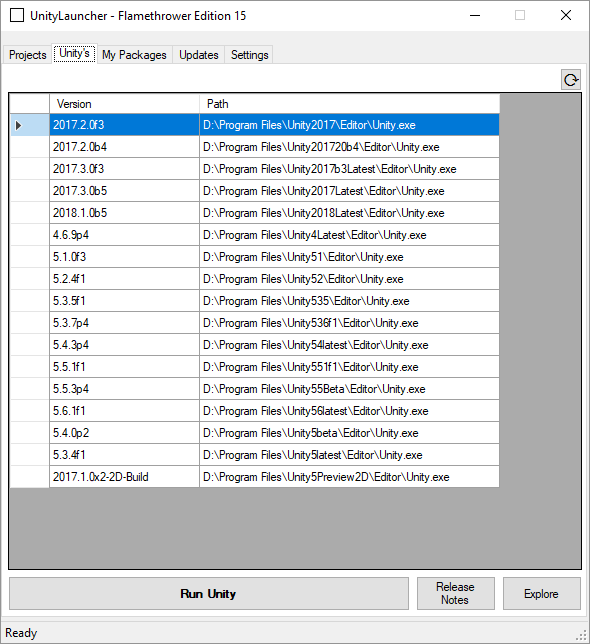Viewport: 590px width, 644px height.
Task: Click the app icon in title bar
Action: pos(17,16)
